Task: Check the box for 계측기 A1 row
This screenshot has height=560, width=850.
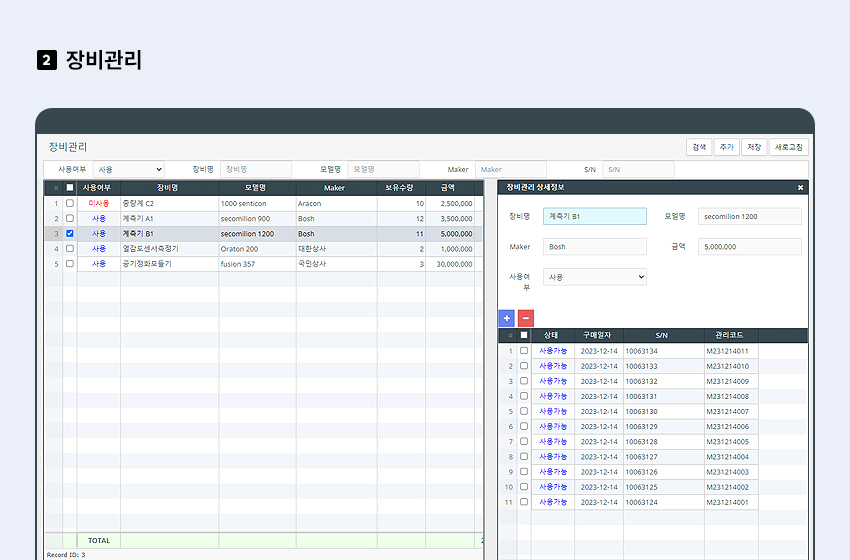Action: [69, 218]
